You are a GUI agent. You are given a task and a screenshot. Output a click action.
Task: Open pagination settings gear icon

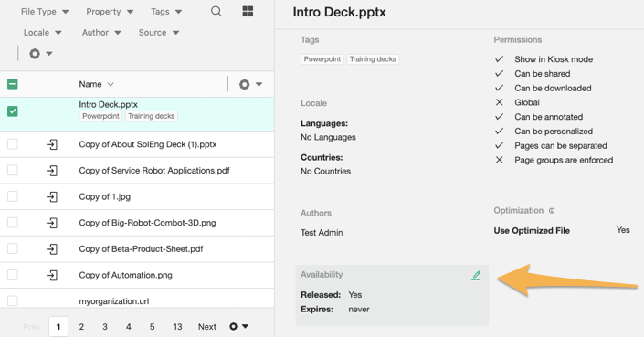tap(233, 326)
